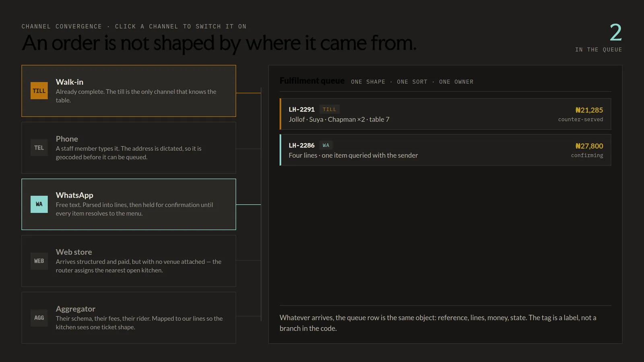644x362 pixels.
Task: Click 'Four lines · one item queried' text
Action: point(353,155)
